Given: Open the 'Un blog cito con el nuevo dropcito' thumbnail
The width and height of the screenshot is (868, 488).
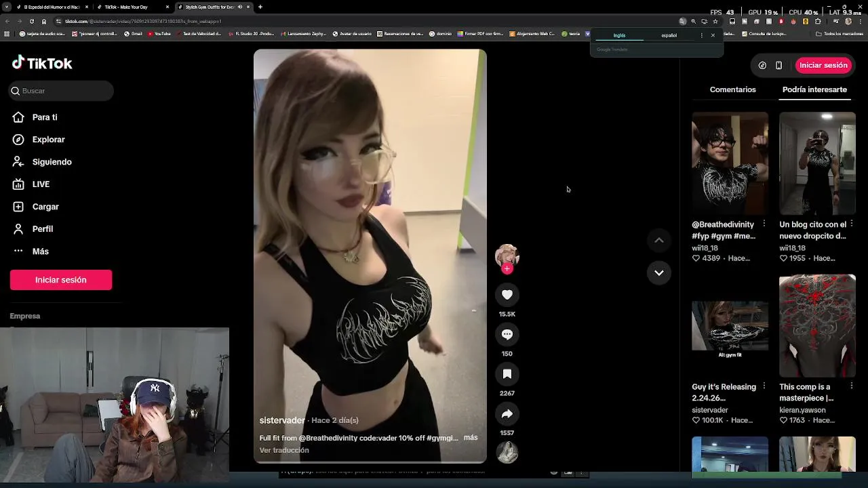Looking at the screenshot, I should 817,163.
